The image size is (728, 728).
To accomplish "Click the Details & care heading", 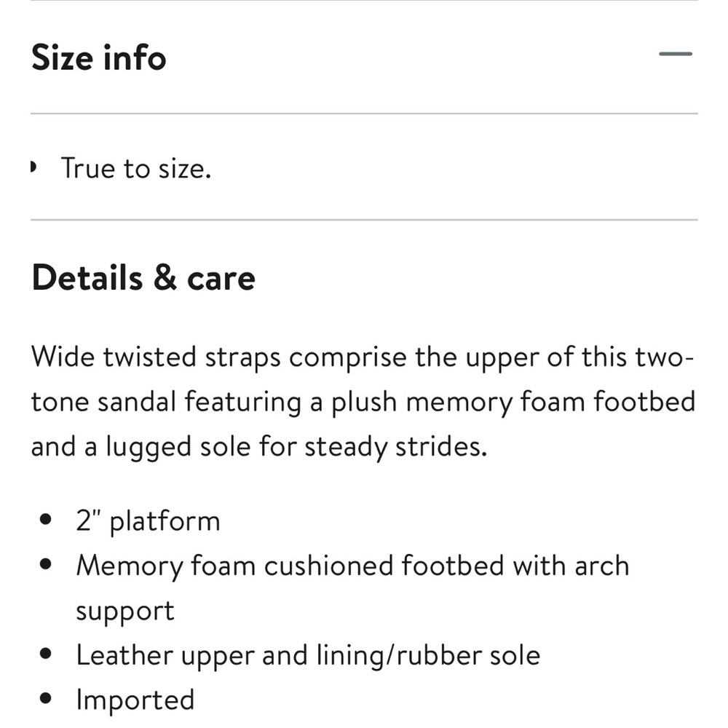I will [143, 277].
